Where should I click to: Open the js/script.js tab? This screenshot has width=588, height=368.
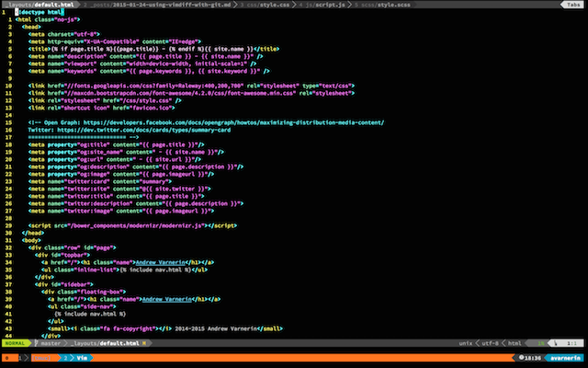(x=322, y=5)
